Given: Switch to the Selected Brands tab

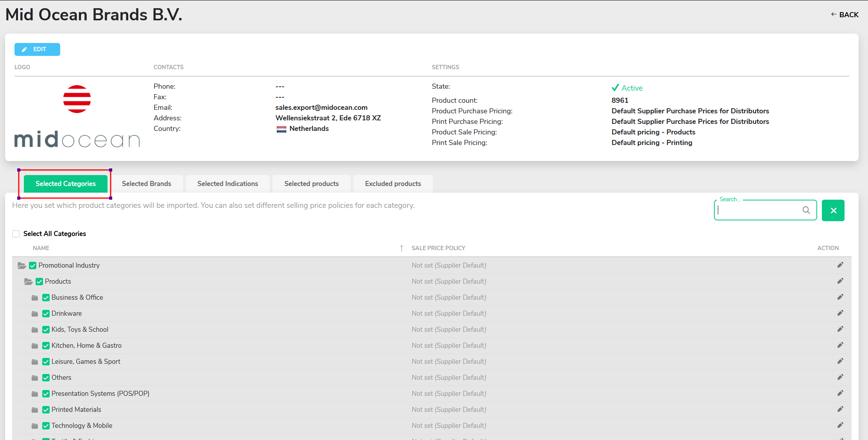Looking at the screenshot, I should [x=147, y=184].
